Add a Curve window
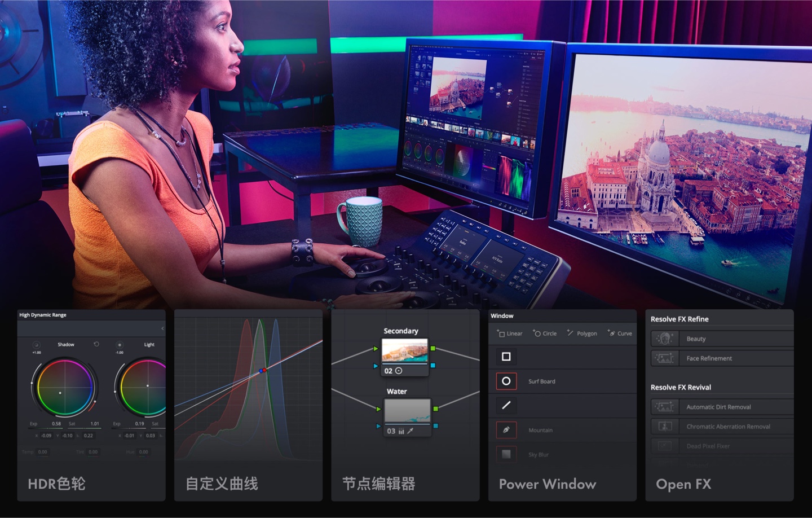Image resolution: width=812 pixels, height=518 pixels. (x=620, y=333)
